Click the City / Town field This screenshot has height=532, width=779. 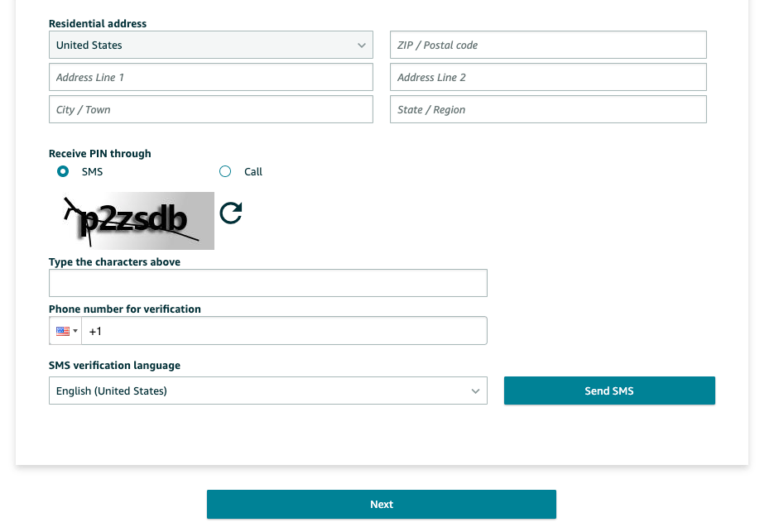tap(210, 108)
